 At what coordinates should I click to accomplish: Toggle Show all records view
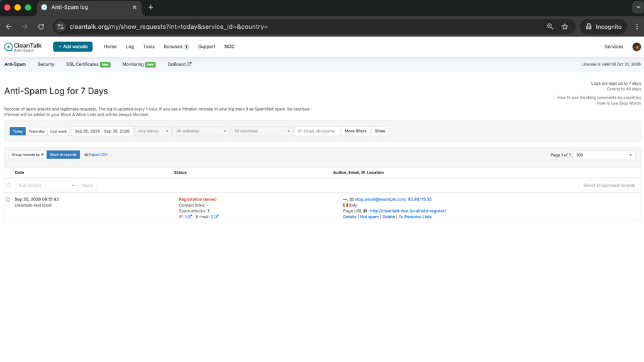[64, 155]
